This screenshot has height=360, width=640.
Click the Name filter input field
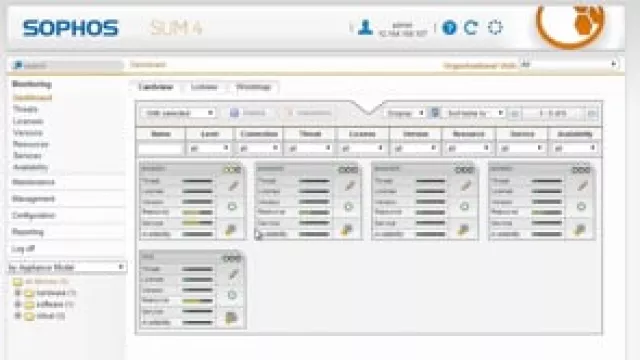160,149
